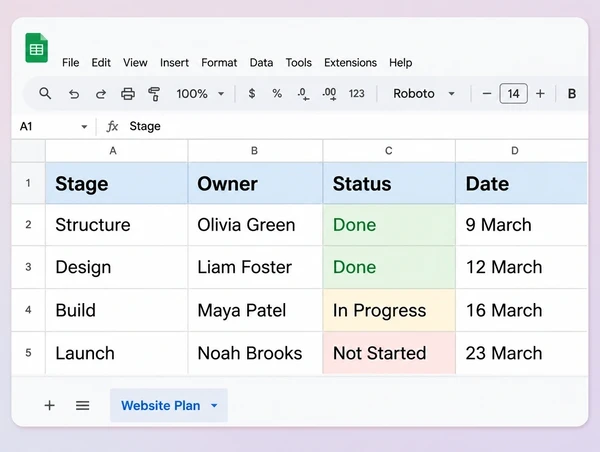Expand the A1 name box dropdown arrow

pos(84,127)
